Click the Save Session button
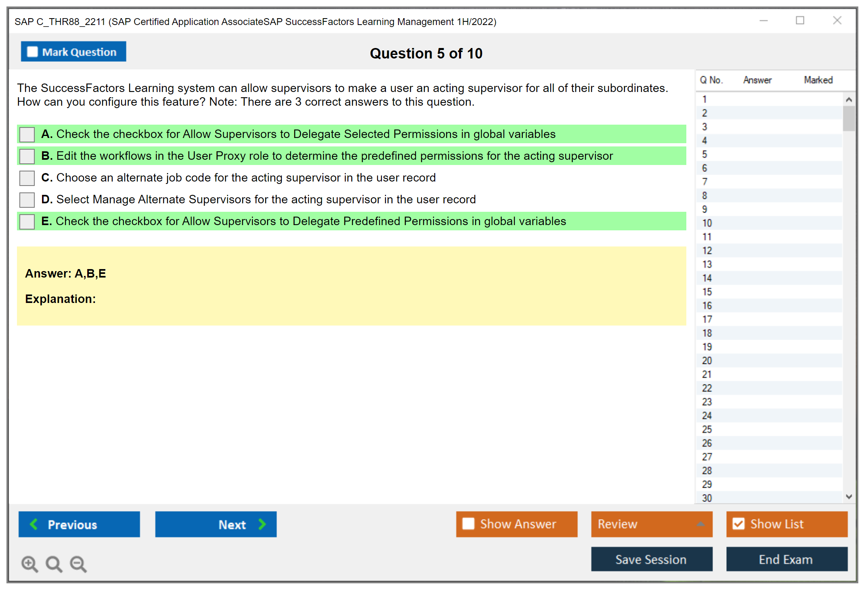 pos(651,559)
